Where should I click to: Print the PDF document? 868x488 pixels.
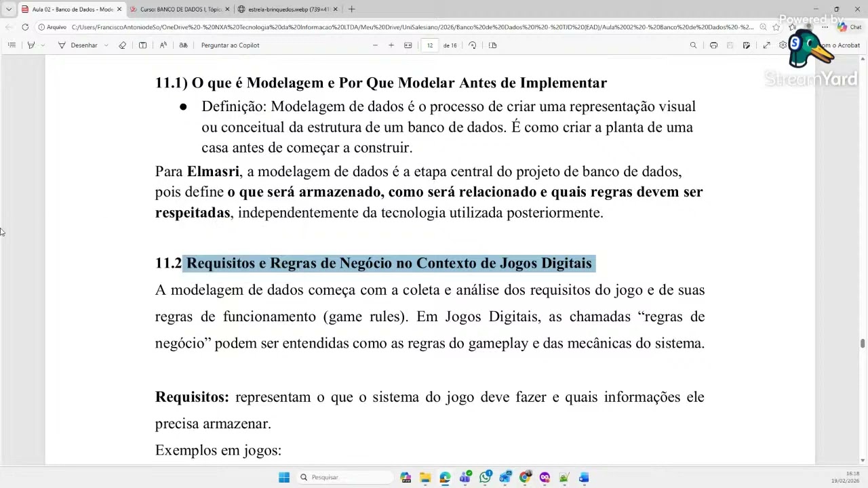click(713, 45)
